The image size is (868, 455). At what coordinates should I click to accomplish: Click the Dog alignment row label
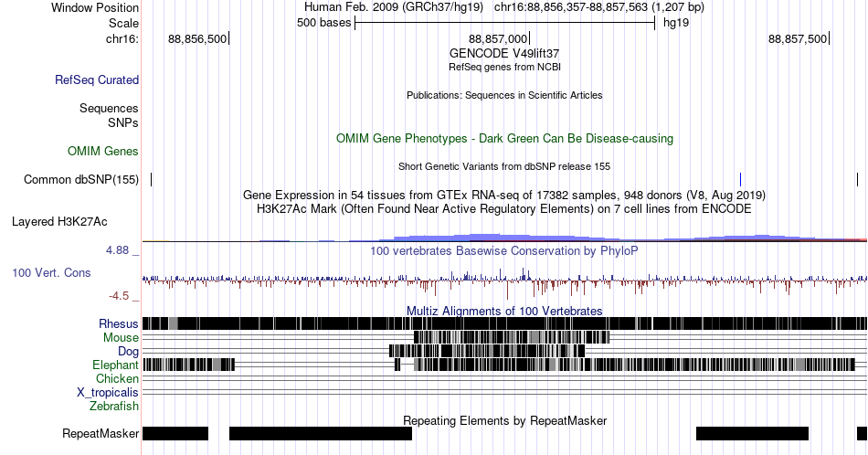tap(128, 352)
